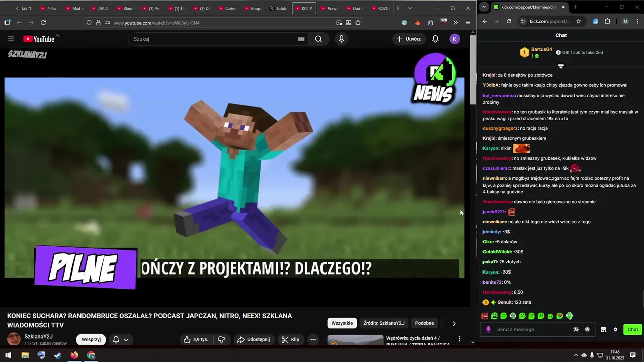
Task: Open emoji picker in Kick chat
Action: pyautogui.click(x=587, y=329)
